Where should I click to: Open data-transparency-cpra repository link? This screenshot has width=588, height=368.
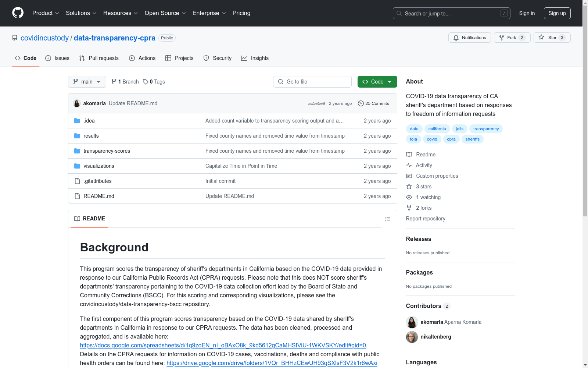[x=115, y=38]
